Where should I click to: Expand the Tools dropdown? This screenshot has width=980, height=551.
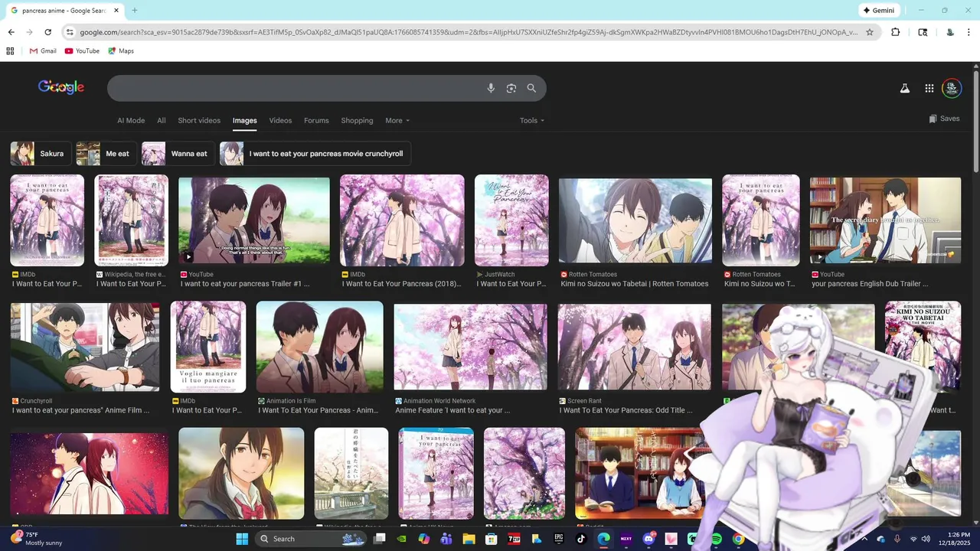click(x=532, y=120)
